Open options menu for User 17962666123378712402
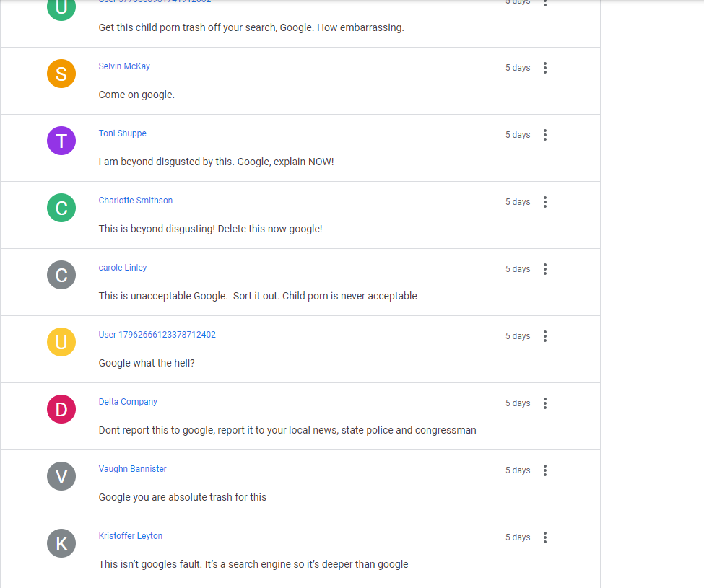 point(545,336)
